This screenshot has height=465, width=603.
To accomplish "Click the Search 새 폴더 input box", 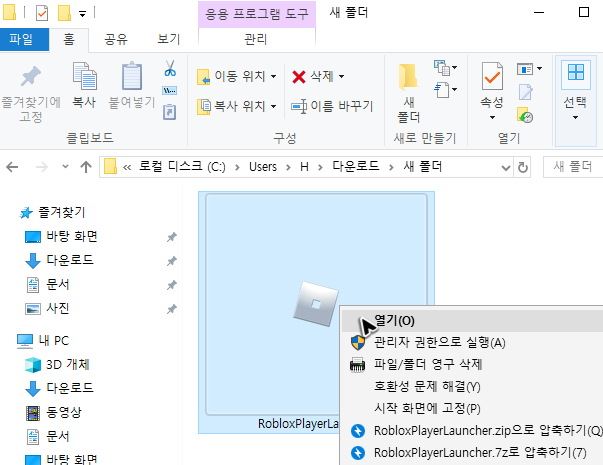I will point(573,167).
